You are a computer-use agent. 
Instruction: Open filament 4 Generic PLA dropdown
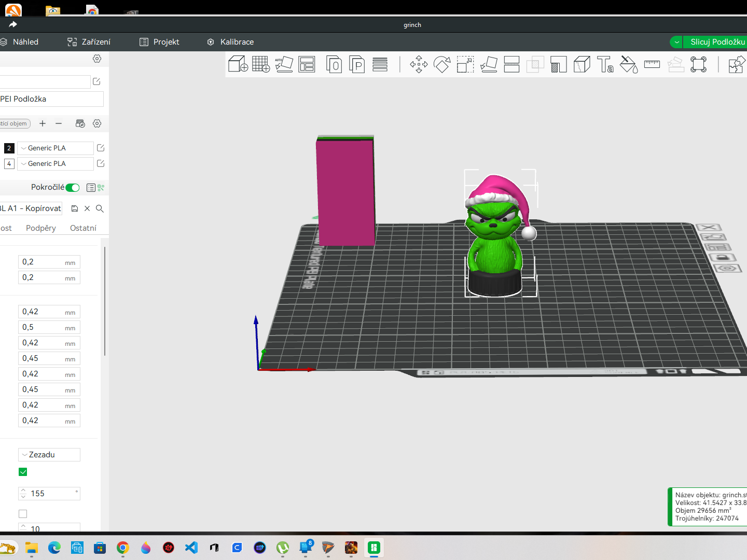[x=56, y=163]
